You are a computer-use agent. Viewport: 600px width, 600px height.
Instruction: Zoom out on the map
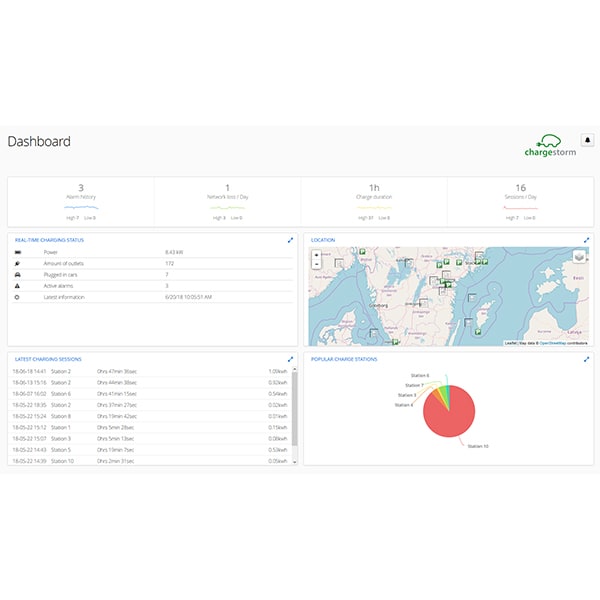316,264
